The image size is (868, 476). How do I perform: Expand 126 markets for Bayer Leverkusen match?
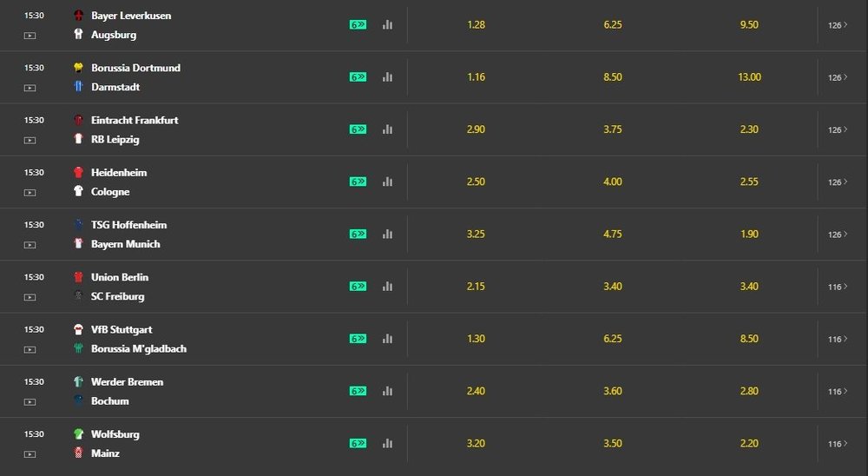pos(838,25)
